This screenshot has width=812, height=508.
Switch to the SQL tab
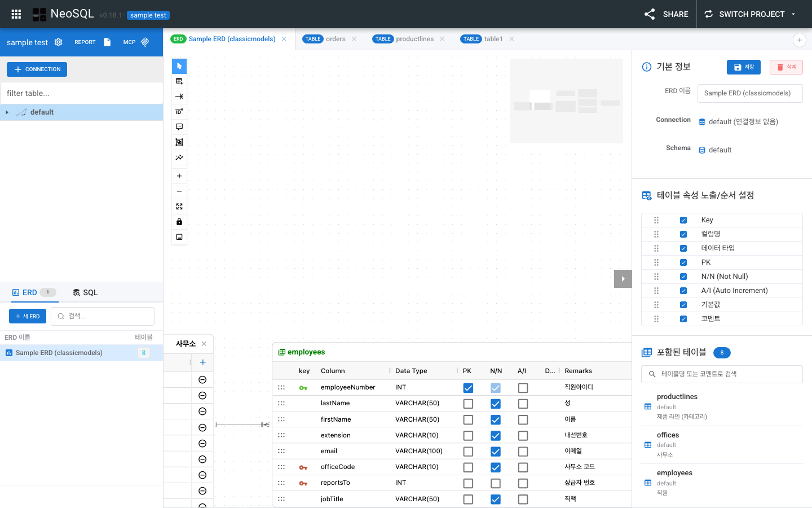point(85,292)
